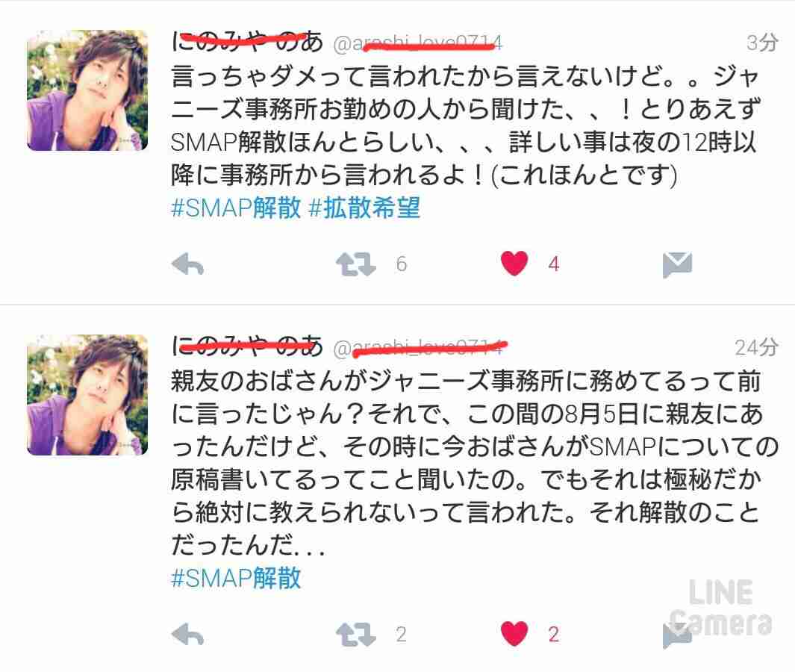Reply to the second tweet posted 24分 ago
This screenshot has width=795, height=672.
[187, 635]
